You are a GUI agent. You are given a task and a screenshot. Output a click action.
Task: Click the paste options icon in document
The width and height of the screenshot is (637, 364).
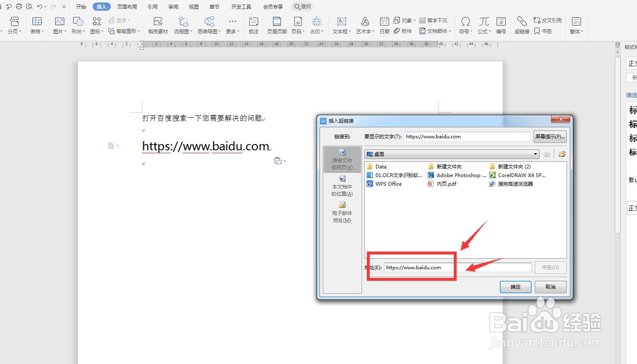278,161
